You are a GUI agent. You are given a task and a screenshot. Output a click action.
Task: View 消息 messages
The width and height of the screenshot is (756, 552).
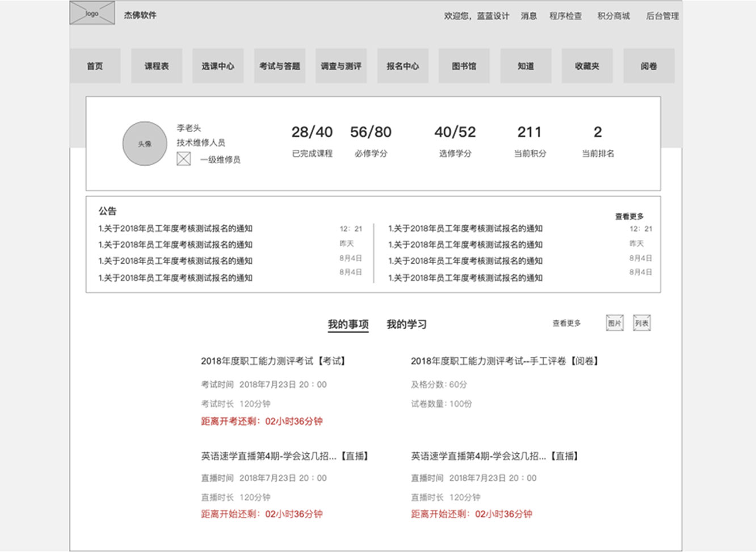[x=528, y=16]
